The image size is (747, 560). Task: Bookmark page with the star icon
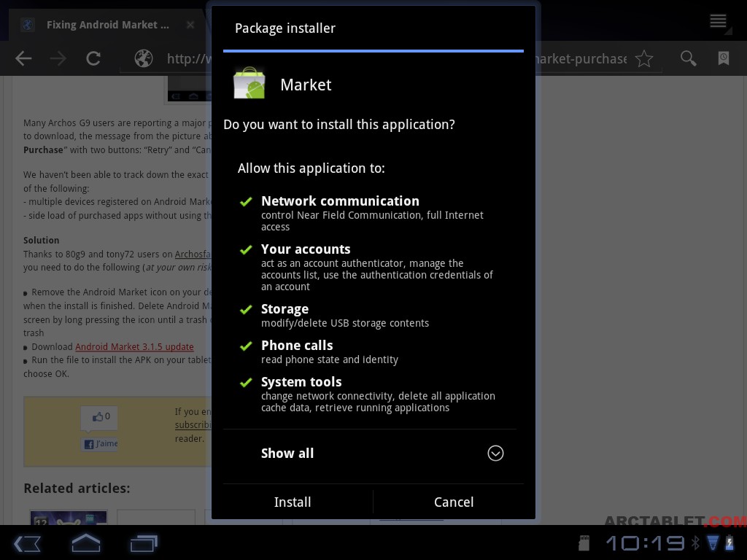pos(644,58)
